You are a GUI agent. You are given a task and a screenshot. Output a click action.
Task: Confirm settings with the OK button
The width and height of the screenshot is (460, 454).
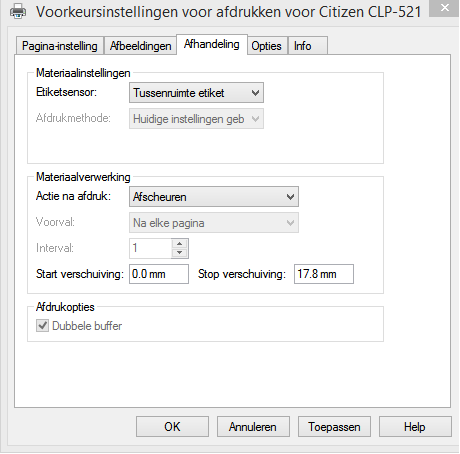172,427
